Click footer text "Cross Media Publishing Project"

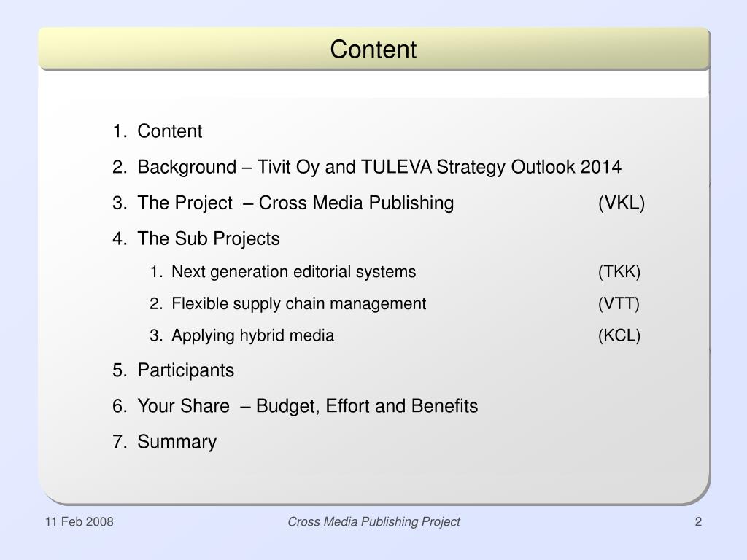373,522
